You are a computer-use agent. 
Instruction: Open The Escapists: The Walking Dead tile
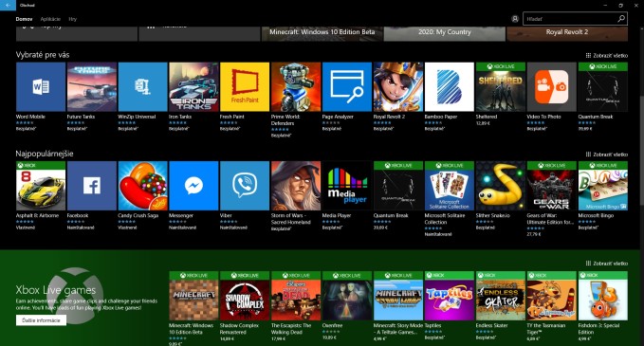(x=296, y=296)
